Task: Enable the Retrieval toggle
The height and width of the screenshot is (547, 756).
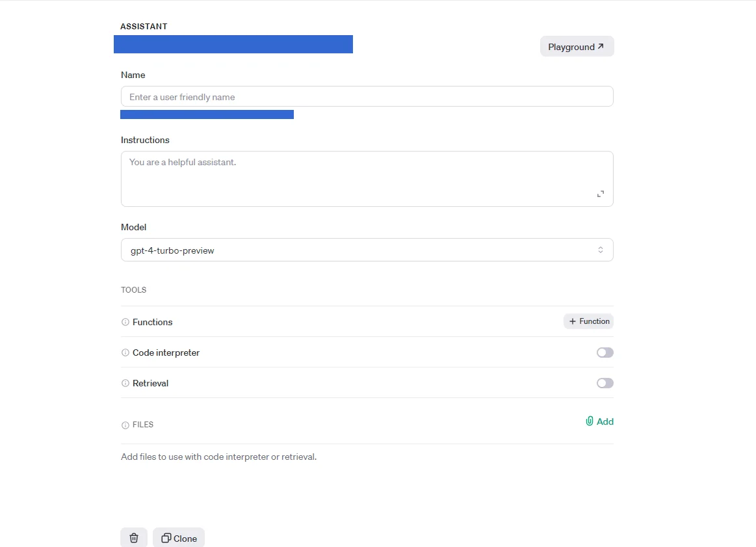Action: 605,383
